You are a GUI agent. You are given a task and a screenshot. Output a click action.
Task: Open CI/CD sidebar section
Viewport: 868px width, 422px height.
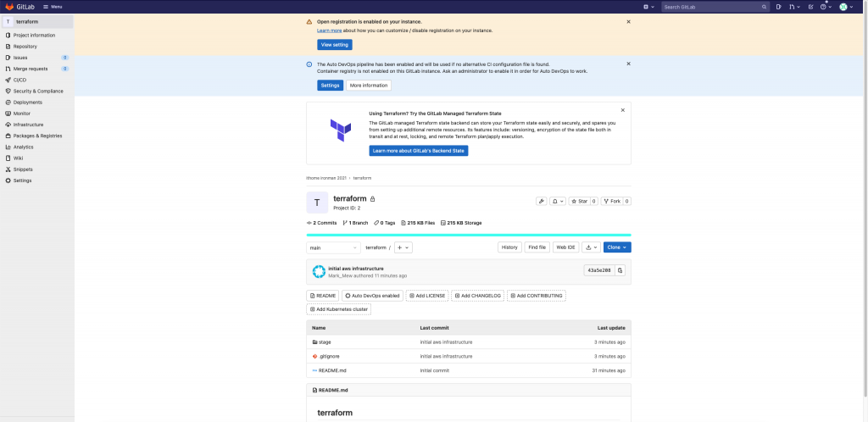(x=20, y=80)
